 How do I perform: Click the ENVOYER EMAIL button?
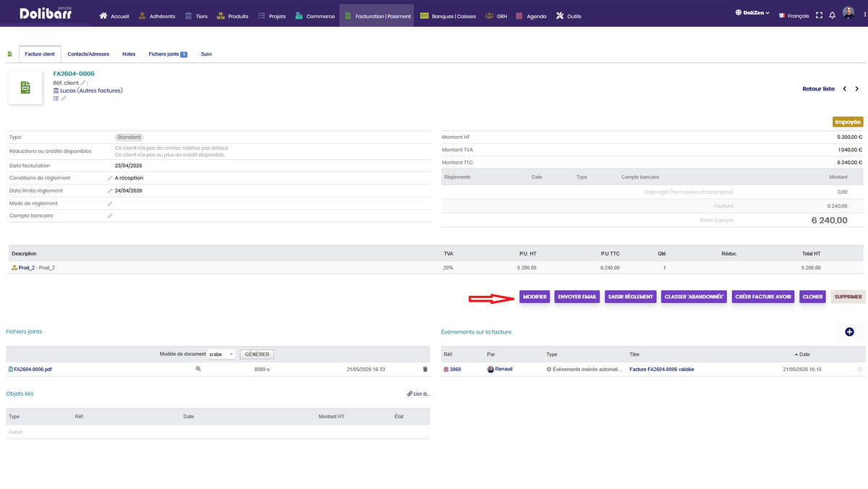click(578, 297)
